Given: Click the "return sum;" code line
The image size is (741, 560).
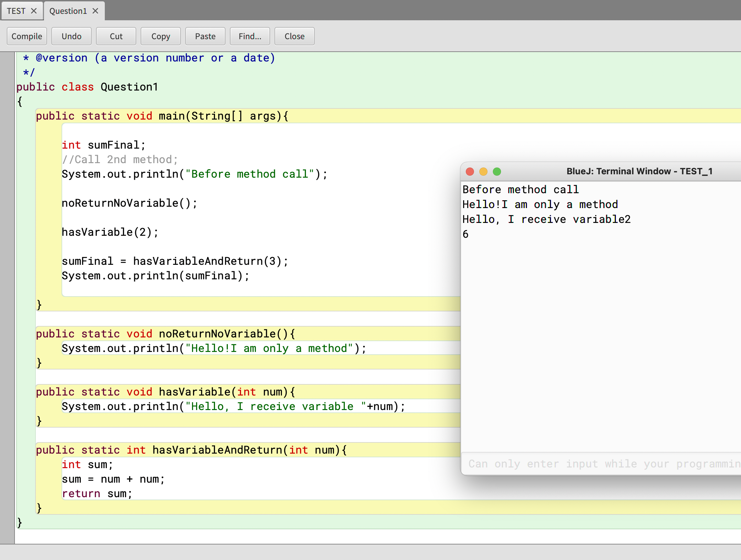Looking at the screenshot, I should click(x=97, y=493).
